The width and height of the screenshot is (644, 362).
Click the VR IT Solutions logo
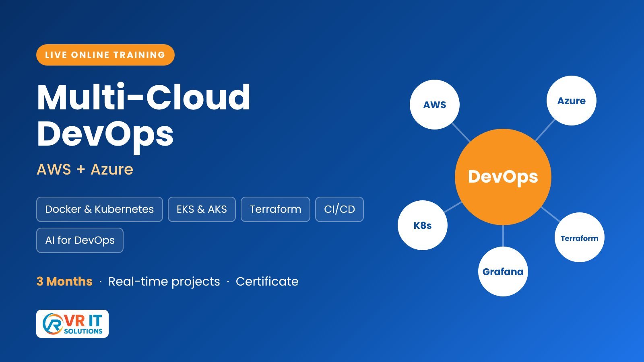(72, 324)
